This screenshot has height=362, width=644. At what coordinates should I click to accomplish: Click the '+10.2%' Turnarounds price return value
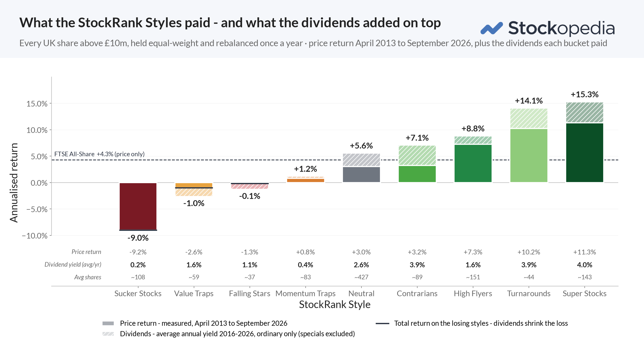point(529,252)
